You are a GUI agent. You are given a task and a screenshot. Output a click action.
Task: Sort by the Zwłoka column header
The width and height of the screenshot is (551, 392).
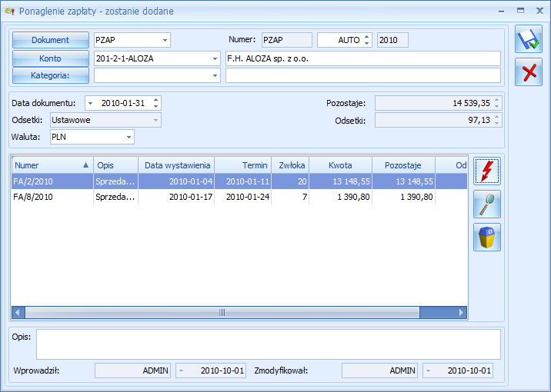tap(290, 165)
